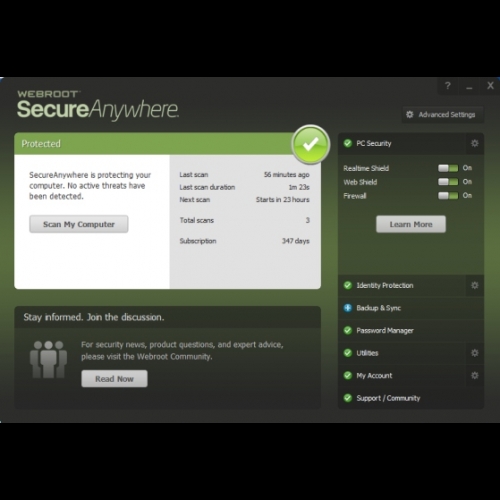The height and width of the screenshot is (500, 500).
Task: Open Identity Protection gear settings
Action: pyautogui.click(x=475, y=285)
